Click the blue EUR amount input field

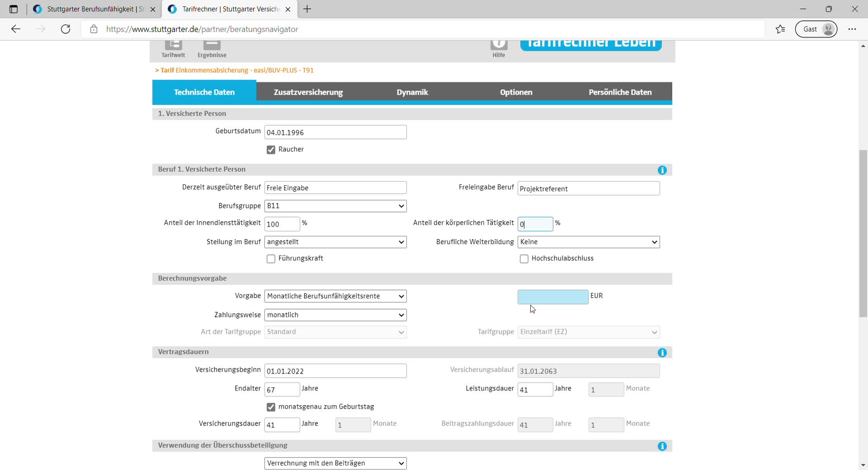pyautogui.click(x=552, y=297)
